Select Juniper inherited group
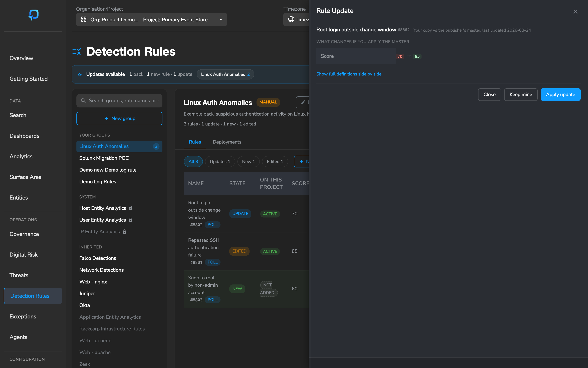The image size is (588, 368). pyautogui.click(x=119, y=293)
